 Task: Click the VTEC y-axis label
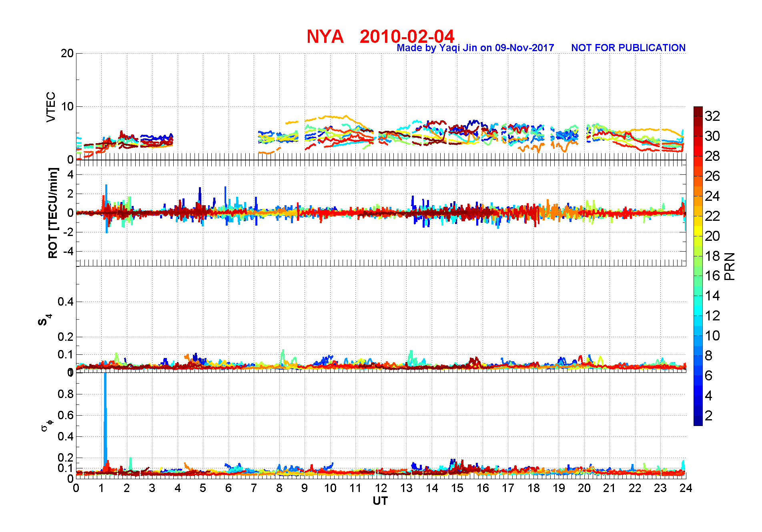tap(51, 107)
